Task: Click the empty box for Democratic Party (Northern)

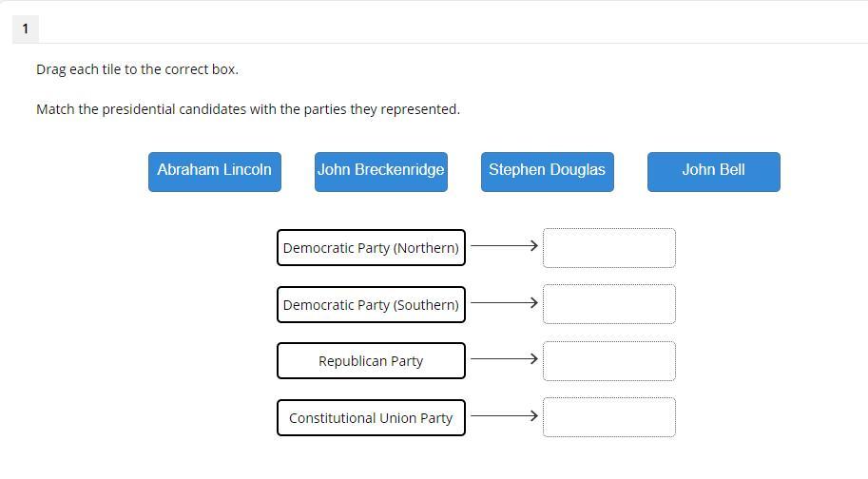Action: tap(608, 248)
